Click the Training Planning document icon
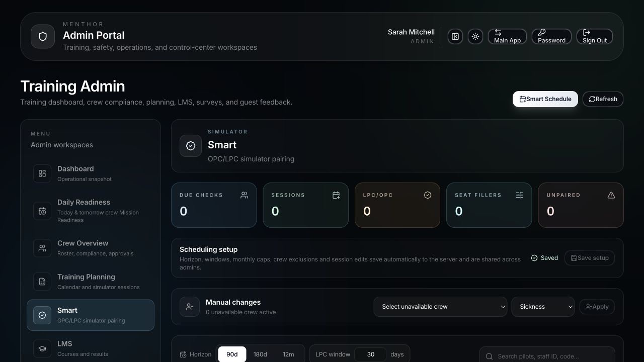Image resolution: width=644 pixels, height=362 pixels. point(42,282)
